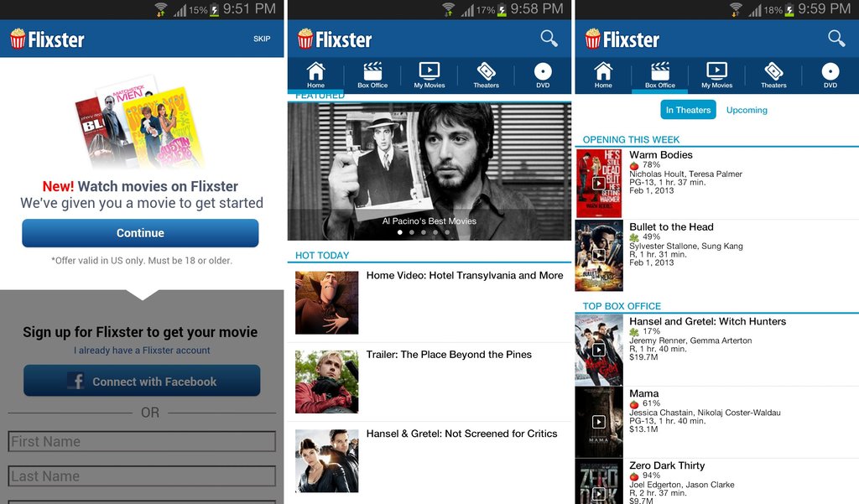The image size is (859, 504).
Task: Tap Flixster popcorn logo on middle screen
Action: pos(305,39)
